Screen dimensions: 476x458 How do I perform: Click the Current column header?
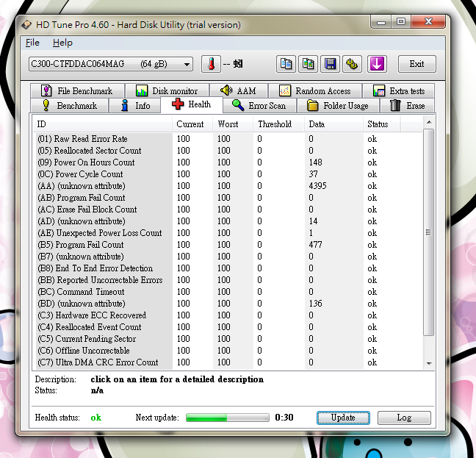coord(192,124)
